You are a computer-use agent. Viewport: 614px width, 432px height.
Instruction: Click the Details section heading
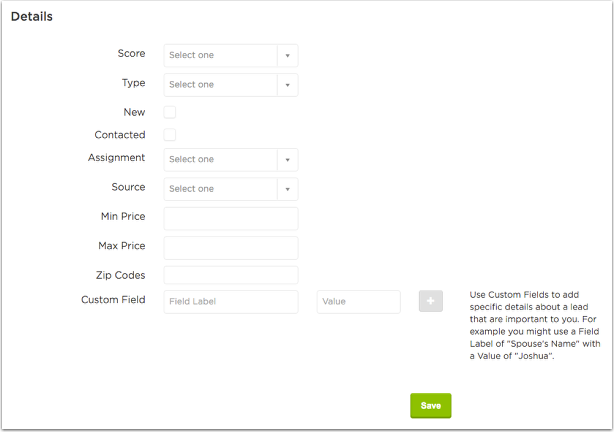pyautogui.click(x=32, y=16)
